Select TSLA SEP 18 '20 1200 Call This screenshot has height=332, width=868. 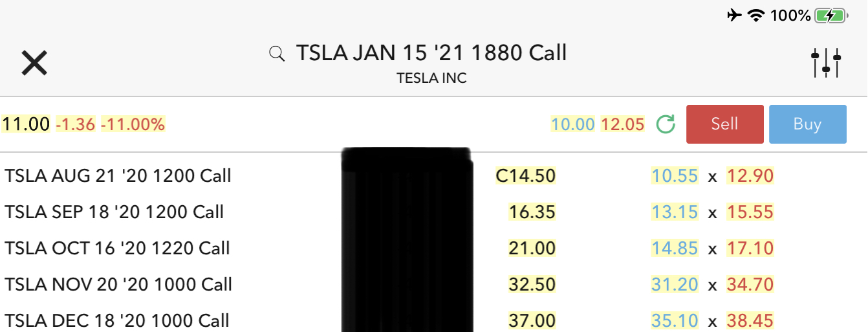coord(114,212)
